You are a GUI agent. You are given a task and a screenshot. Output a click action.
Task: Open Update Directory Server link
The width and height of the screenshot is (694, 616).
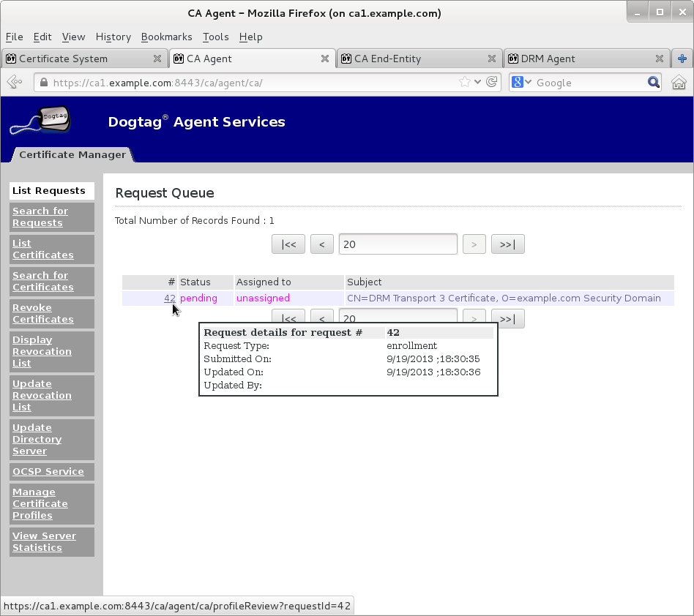click(x=37, y=439)
